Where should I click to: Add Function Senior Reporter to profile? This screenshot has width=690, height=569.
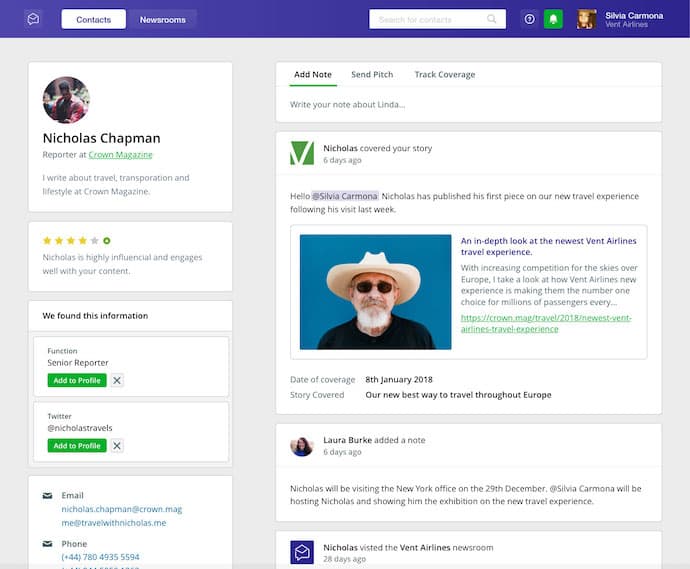click(76, 380)
